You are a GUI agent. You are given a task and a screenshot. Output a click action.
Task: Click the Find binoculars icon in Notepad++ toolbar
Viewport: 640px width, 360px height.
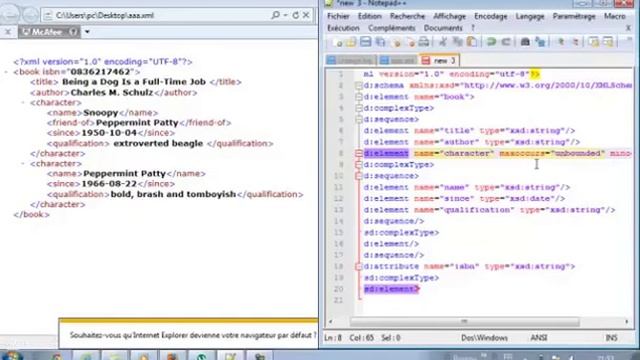point(525,42)
